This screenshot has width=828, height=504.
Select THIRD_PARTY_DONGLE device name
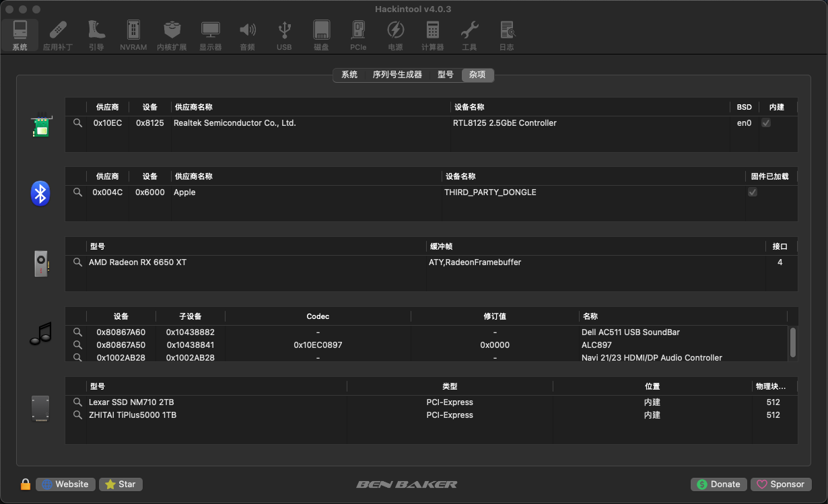(490, 192)
